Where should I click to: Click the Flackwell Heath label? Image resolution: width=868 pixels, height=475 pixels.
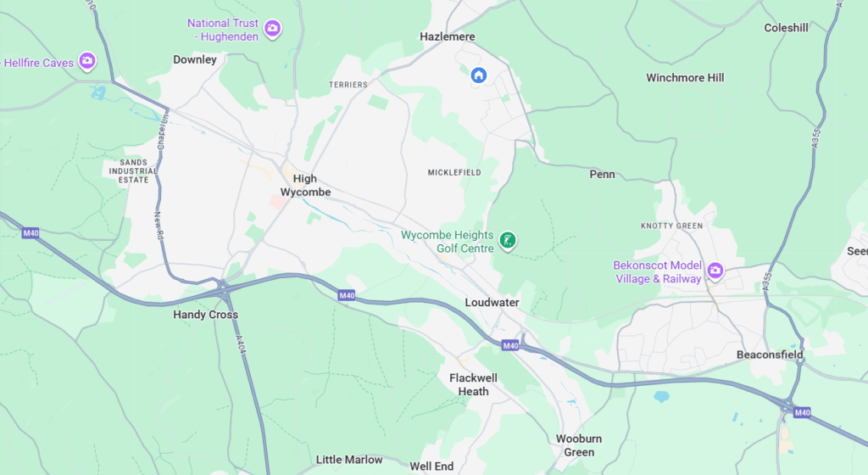point(473,385)
